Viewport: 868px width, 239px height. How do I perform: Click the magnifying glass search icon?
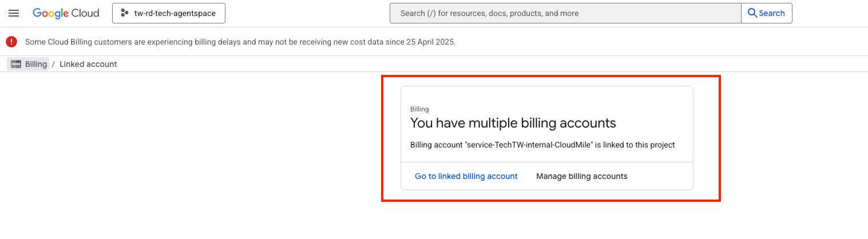(752, 13)
